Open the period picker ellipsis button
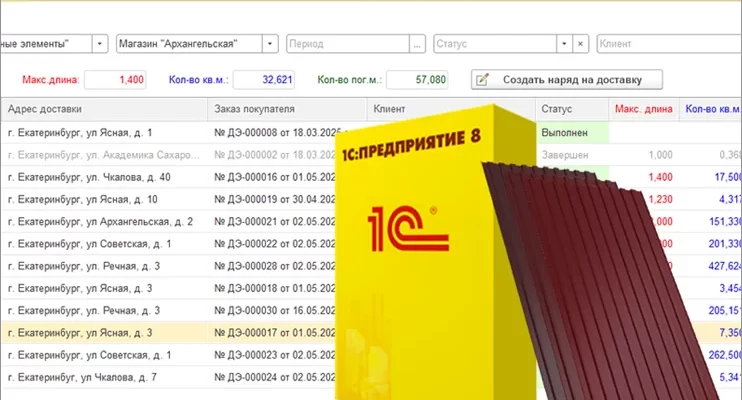Image resolution: width=742 pixels, height=400 pixels. (x=417, y=44)
